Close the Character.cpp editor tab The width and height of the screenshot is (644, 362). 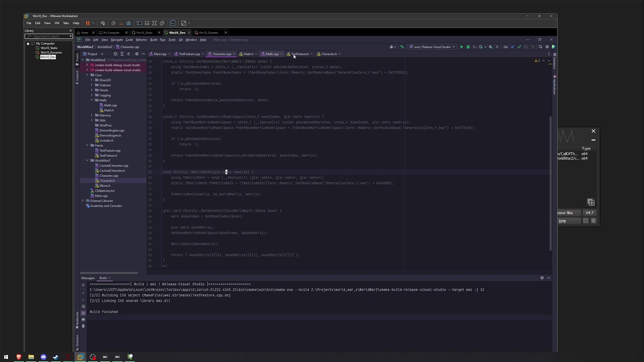pyautogui.click(x=233, y=54)
